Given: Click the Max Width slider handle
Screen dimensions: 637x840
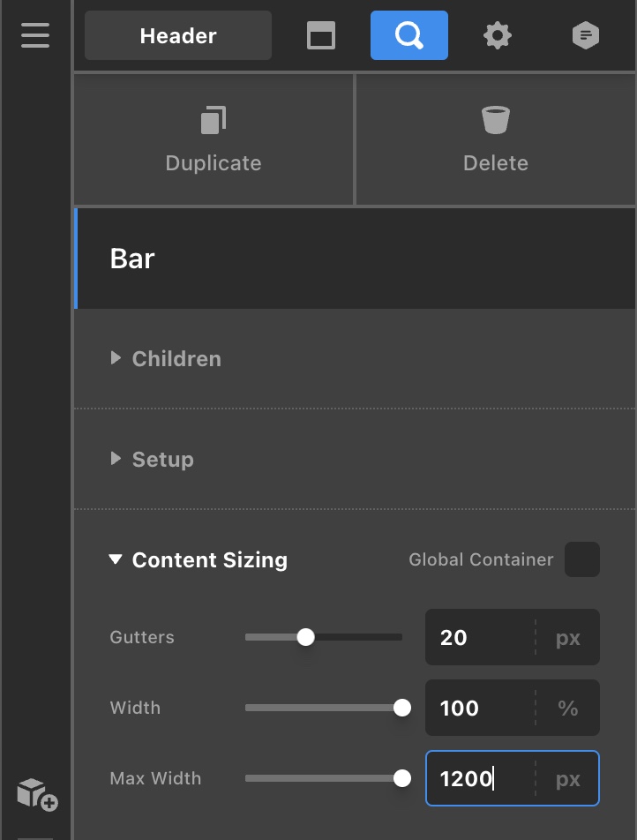Looking at the screenshot, I should pos(401,778).
